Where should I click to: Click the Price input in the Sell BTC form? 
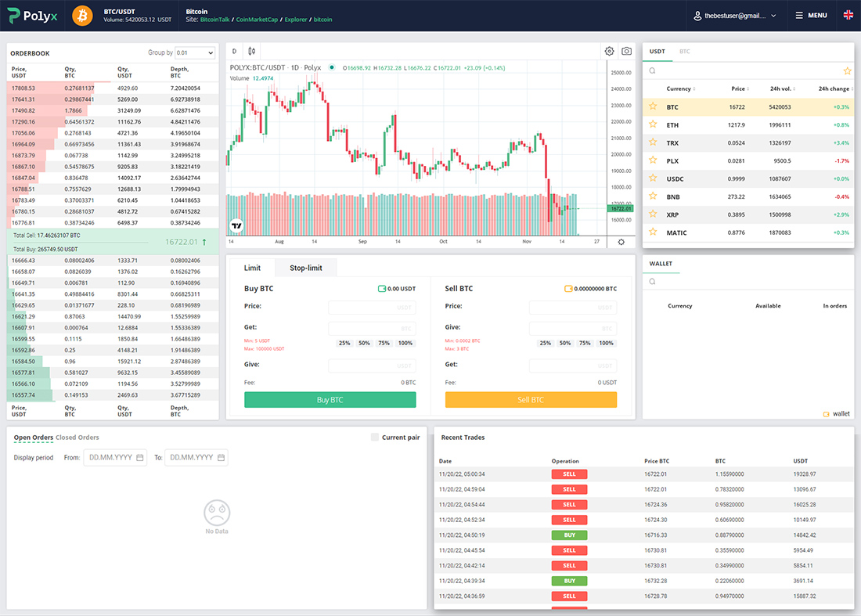click(575, 306)
